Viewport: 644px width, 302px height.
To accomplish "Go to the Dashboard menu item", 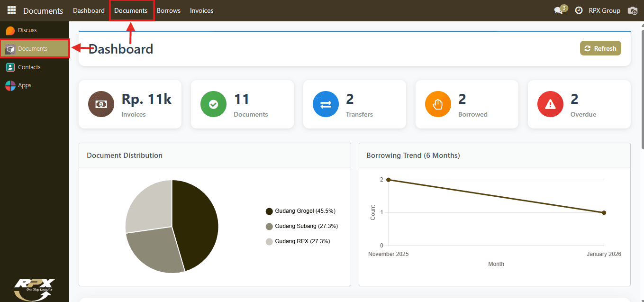I will (x=89, y=10).
